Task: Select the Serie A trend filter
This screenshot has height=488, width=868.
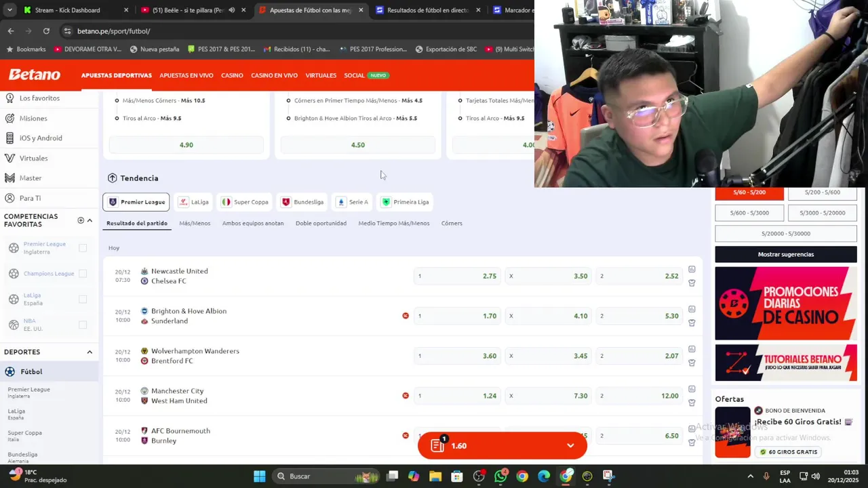Action: tap(353, 202)
